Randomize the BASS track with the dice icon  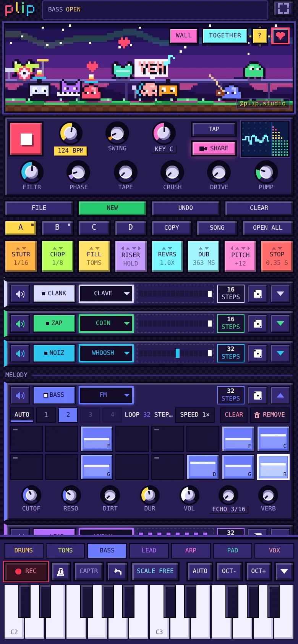click(258, 395)
